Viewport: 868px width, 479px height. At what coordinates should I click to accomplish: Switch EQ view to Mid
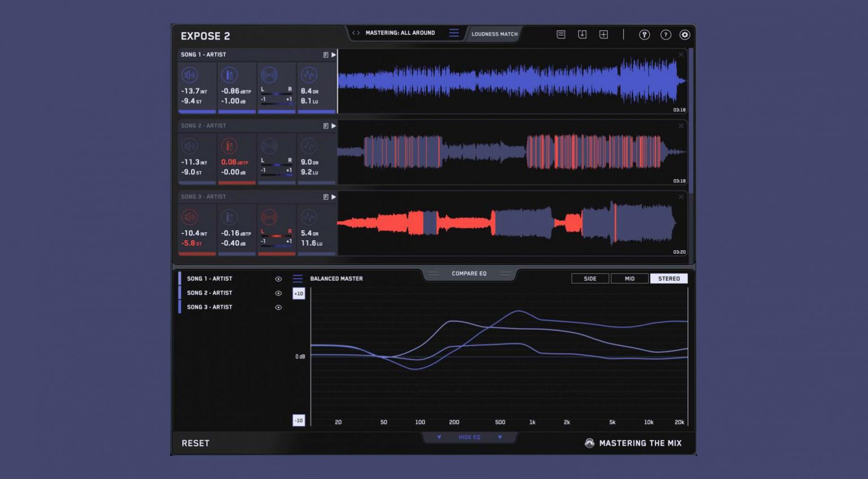click(x=630, y=278)
